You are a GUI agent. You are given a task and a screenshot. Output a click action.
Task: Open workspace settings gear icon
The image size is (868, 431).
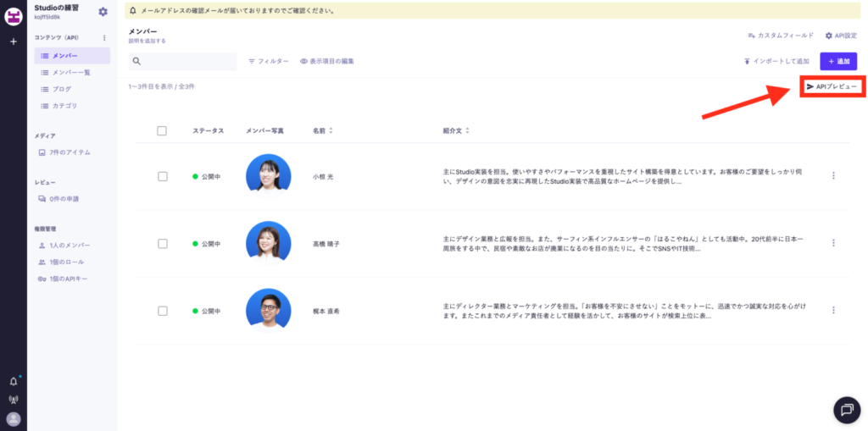[x=103, y=12]
